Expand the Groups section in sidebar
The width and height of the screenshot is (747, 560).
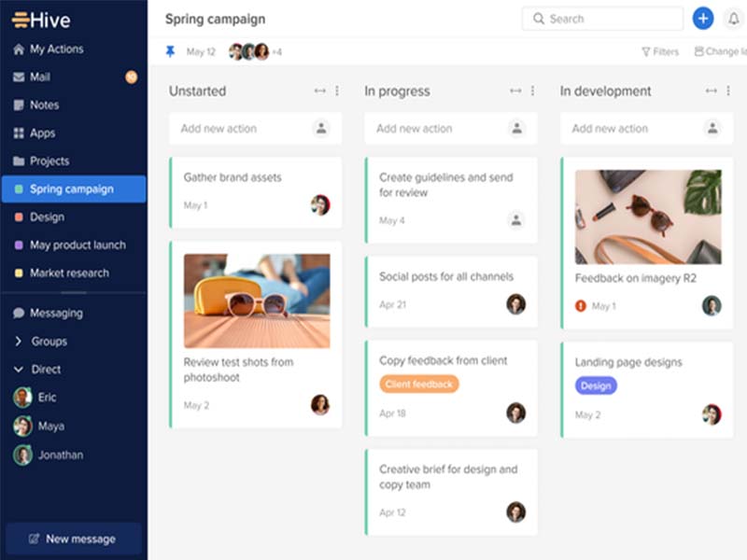42,341
